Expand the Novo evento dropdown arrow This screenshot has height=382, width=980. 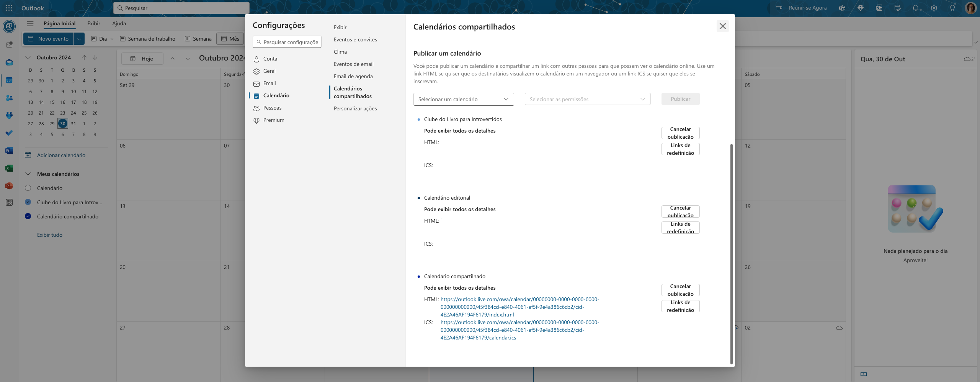(x=79, y=39)
